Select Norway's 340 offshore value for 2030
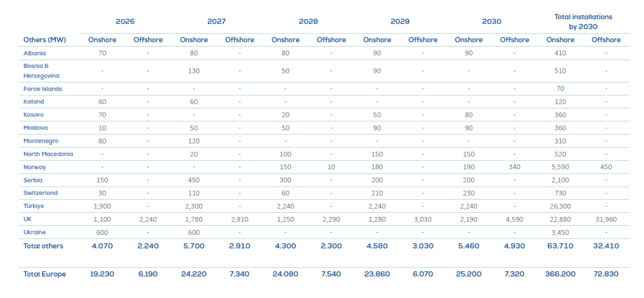This screenshot has height=298, width=644. tap(514, 167)
